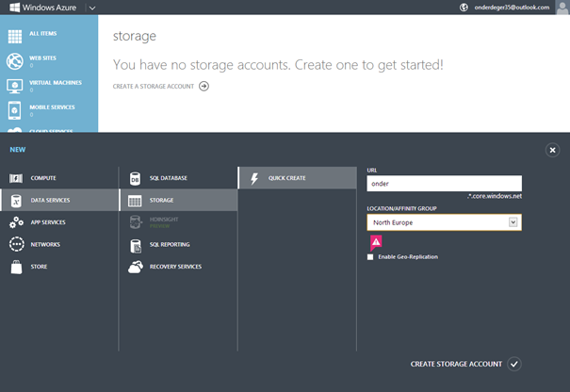Viewport: 570px width, 392px height.
Task: Click Create Storage Account button
Action: pos(456,364)
